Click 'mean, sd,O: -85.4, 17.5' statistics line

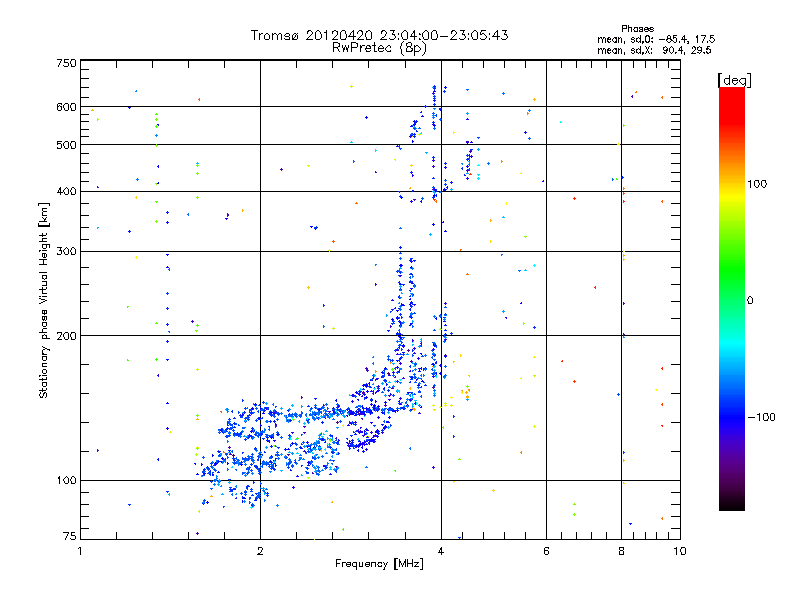click(656, 39)
